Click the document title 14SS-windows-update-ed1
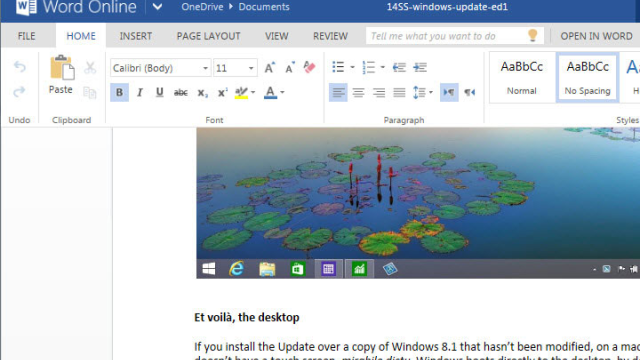The width and height of the screenshot is (640, 360). coord(447,7)
